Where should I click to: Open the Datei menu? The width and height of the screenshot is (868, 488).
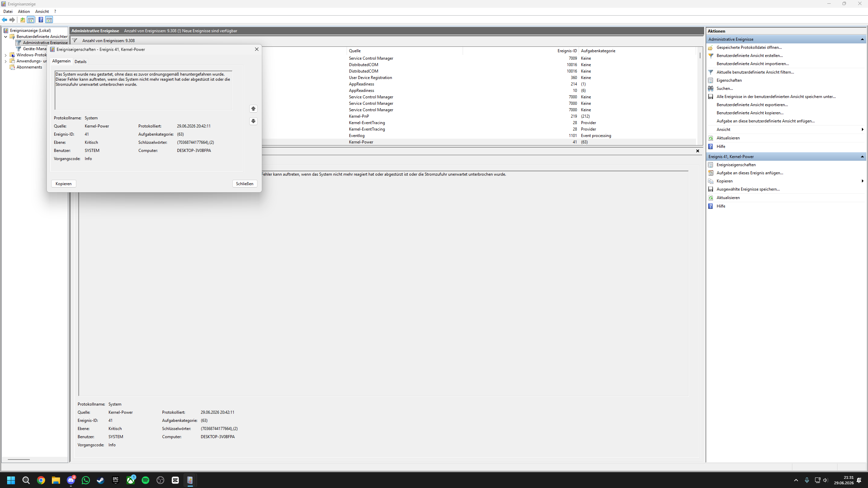(8, 11)
